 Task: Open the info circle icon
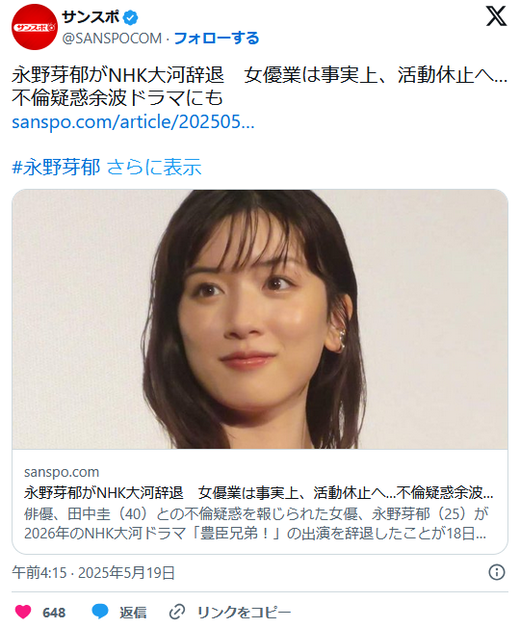496,572
